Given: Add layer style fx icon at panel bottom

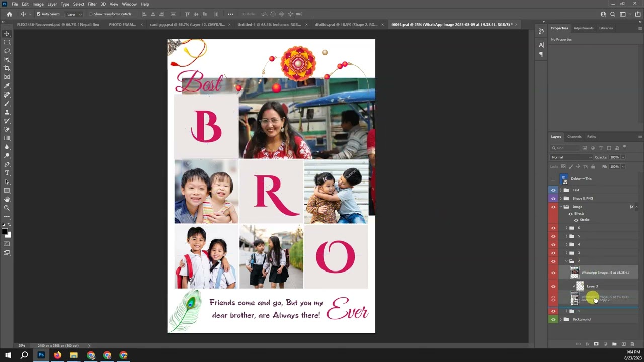Looking at the screenshot, I should [x=587, y=344].
